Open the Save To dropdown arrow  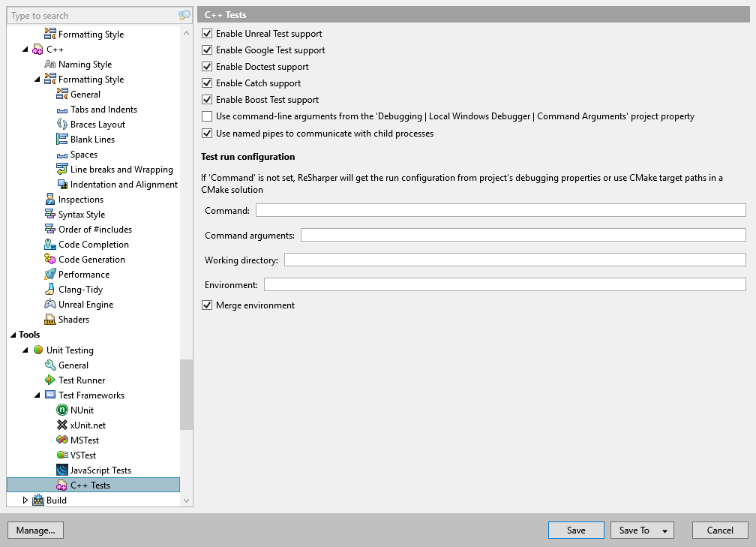tap(664, 531)
